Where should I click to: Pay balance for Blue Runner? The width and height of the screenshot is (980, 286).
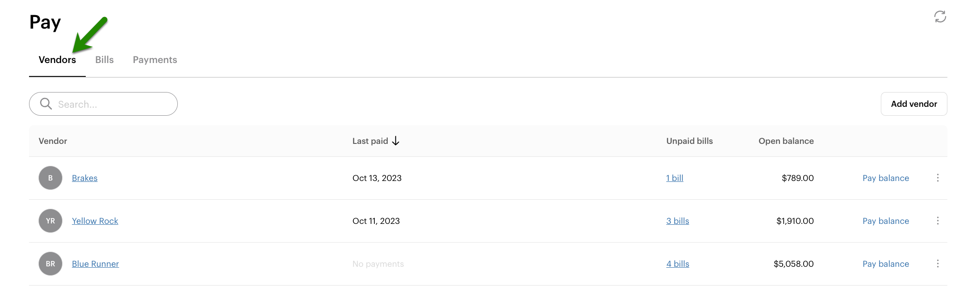pos(886,264)
